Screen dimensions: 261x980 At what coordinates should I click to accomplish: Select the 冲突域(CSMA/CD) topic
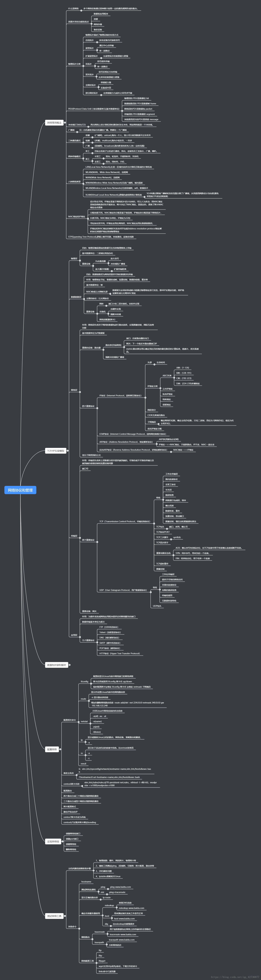pos(77,125)
